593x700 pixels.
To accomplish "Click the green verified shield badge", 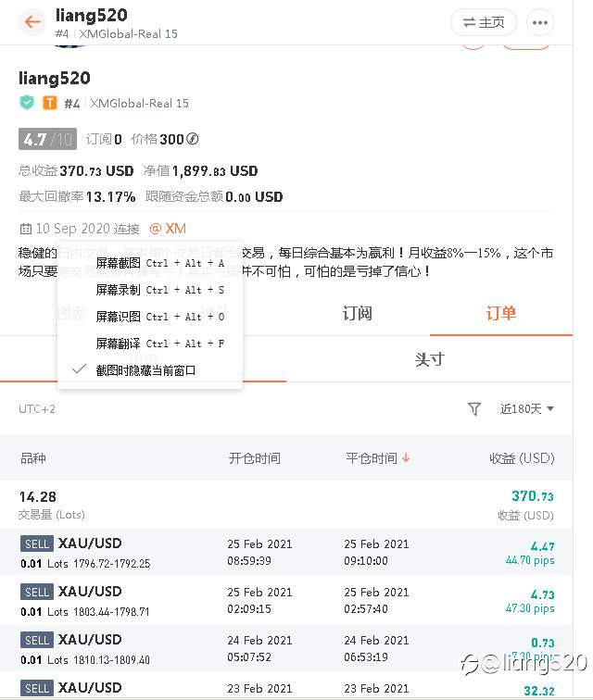I will point(27,103).
